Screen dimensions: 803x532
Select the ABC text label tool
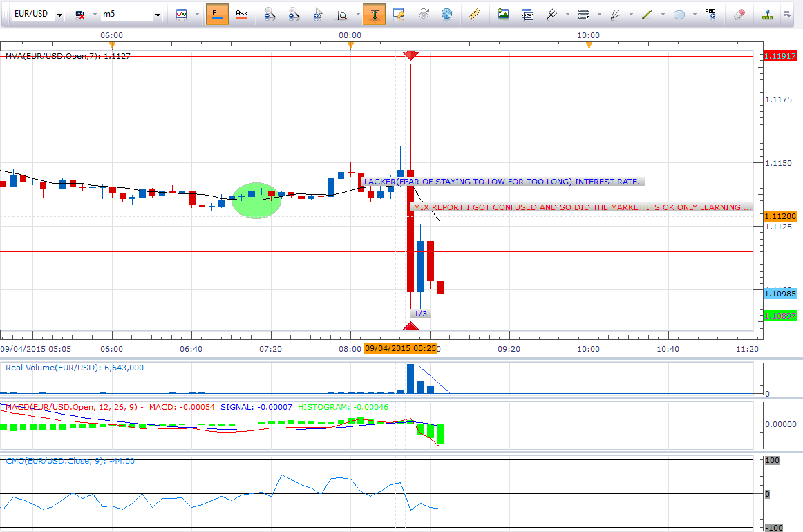(x=710, y=13)
